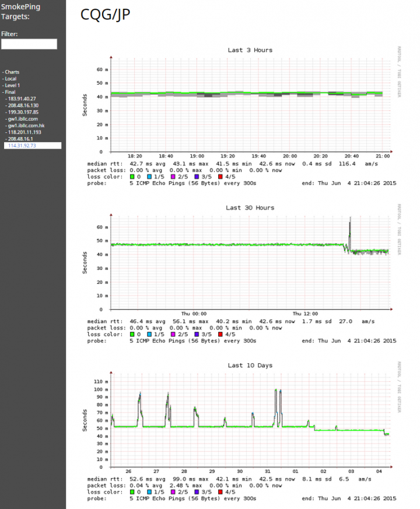
Task: Click 99.0 ms max value in 10 Days stats
Action: coord(190,479)
